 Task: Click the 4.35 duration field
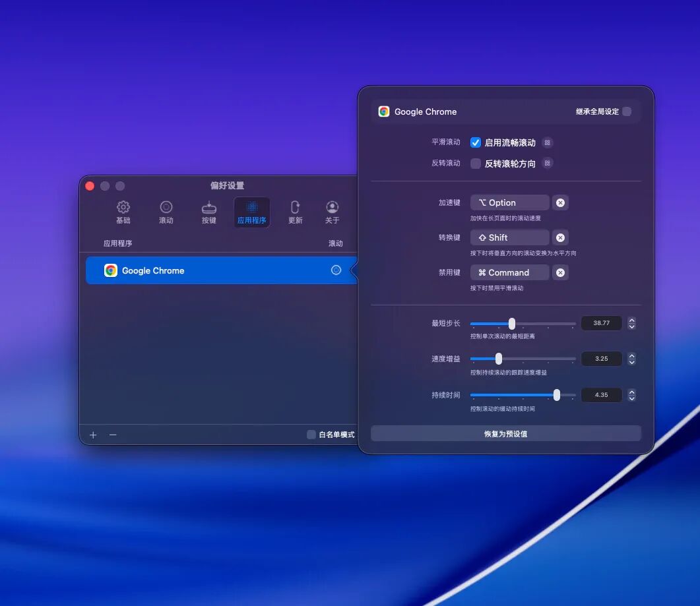601,395
